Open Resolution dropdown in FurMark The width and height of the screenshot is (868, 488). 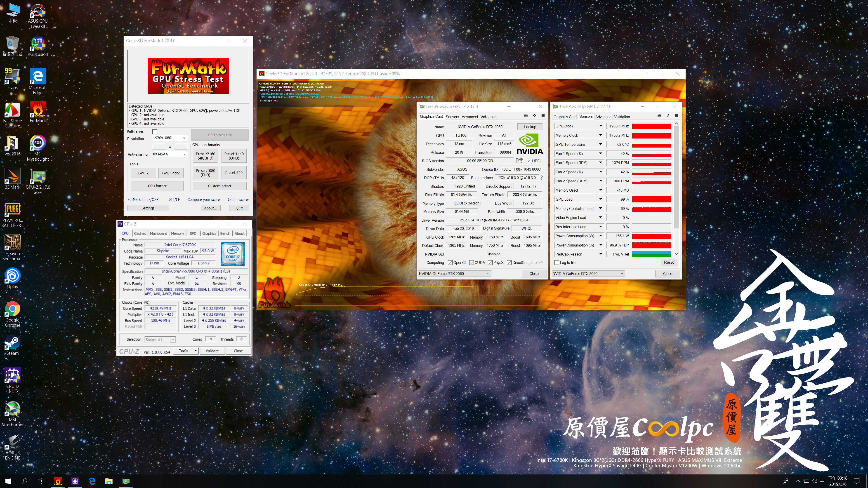pos(170,138)
